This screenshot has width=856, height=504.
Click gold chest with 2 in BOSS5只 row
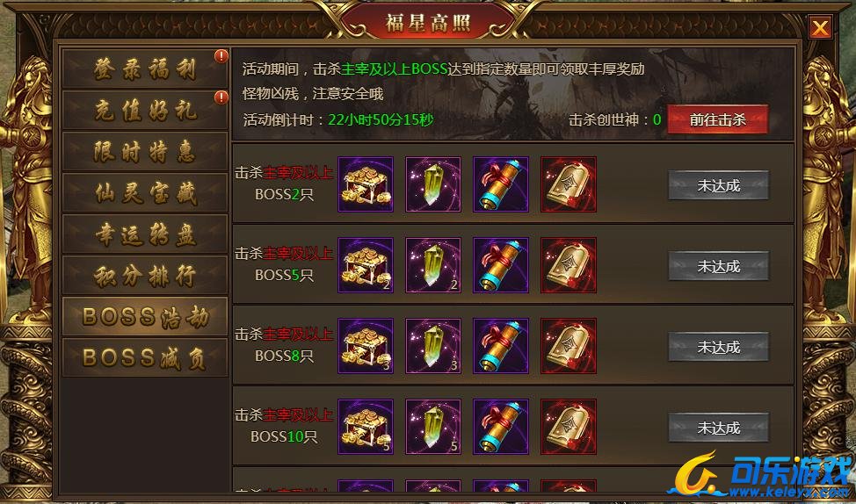coord(366,265)
